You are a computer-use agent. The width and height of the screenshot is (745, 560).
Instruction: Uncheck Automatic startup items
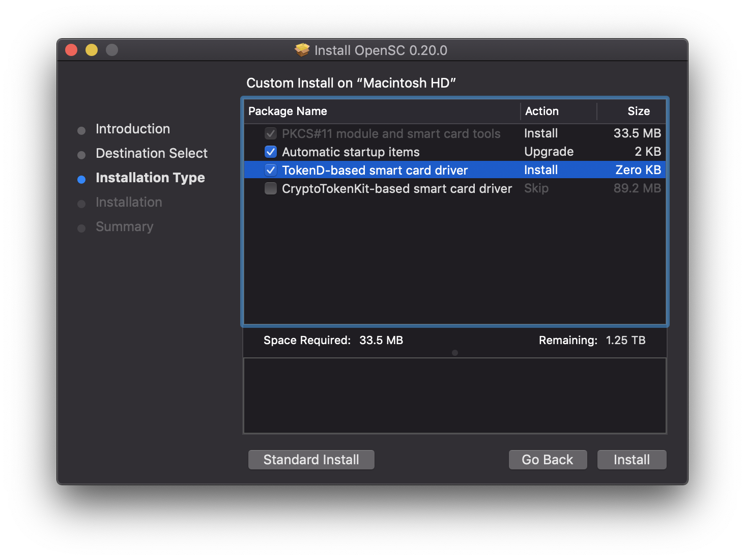click(270, 151)
